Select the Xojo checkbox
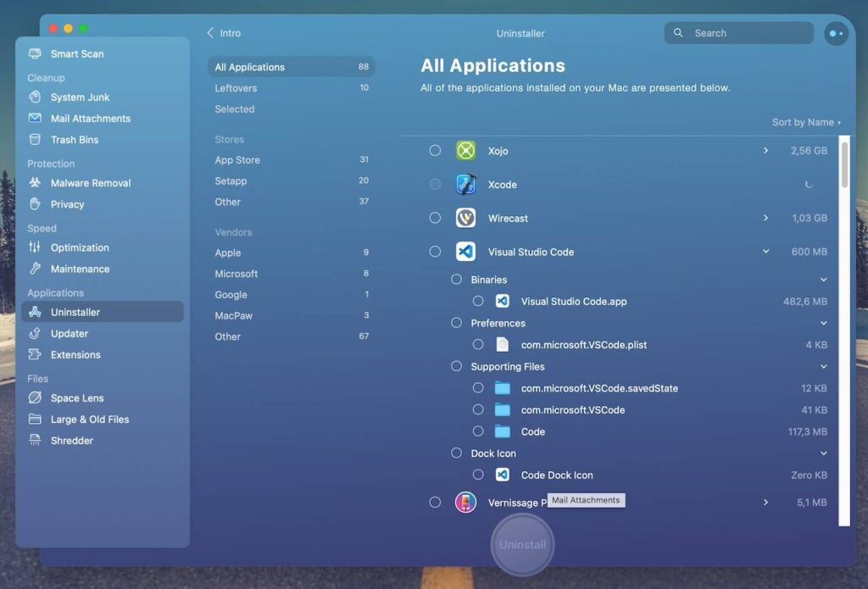 [x=435, y=151]
